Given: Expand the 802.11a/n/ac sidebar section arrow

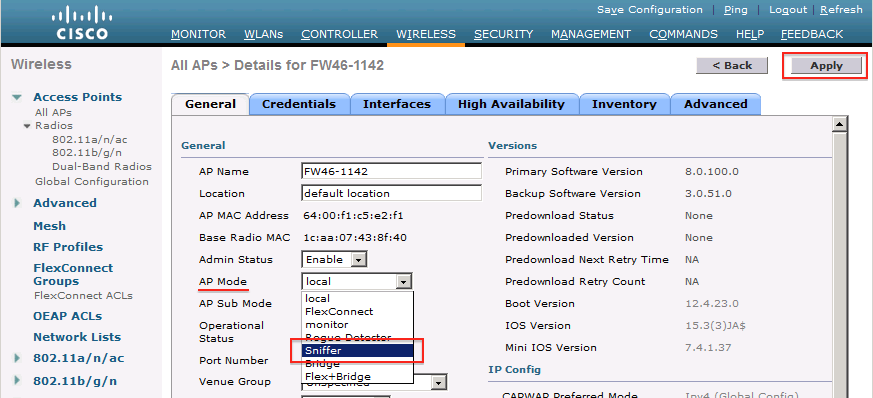Looking at the screenshot, I should point(17,358).
